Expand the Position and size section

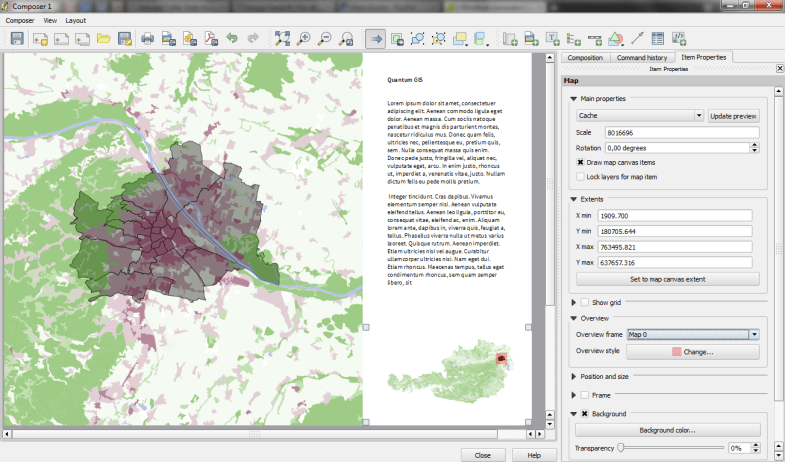click(x=573, y=376)
